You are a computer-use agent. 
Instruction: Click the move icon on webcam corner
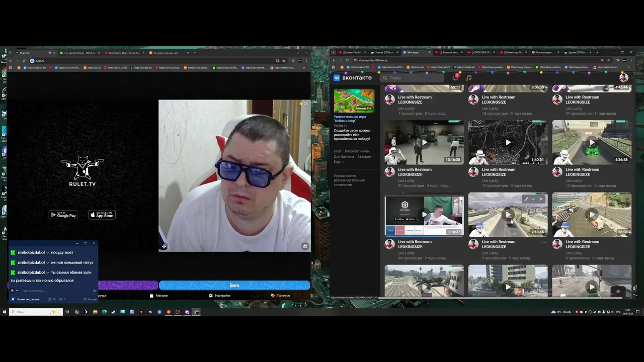pyautogui.click(x=164, y=246)
